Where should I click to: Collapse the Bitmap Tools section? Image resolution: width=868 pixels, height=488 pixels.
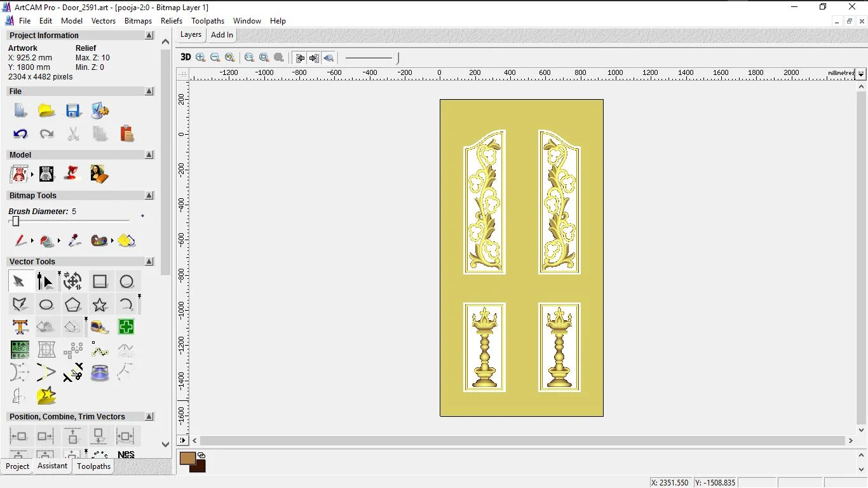click(x=149, y=196)
